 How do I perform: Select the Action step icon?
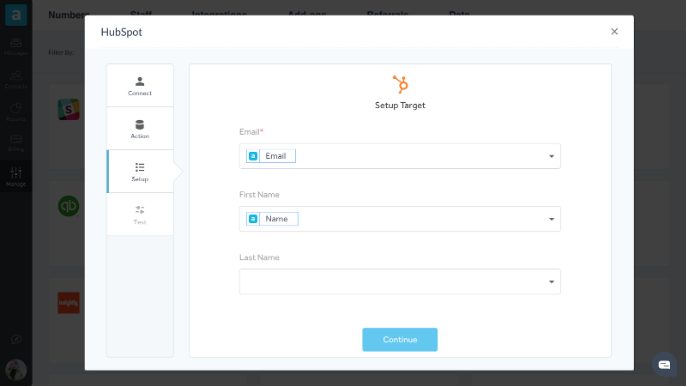point(140,125)
